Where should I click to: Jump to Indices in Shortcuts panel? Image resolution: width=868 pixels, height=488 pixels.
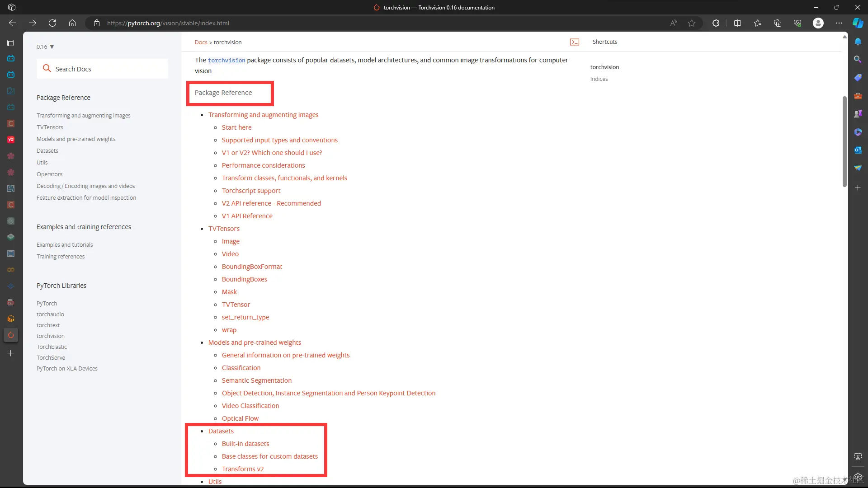click(599, 79)
